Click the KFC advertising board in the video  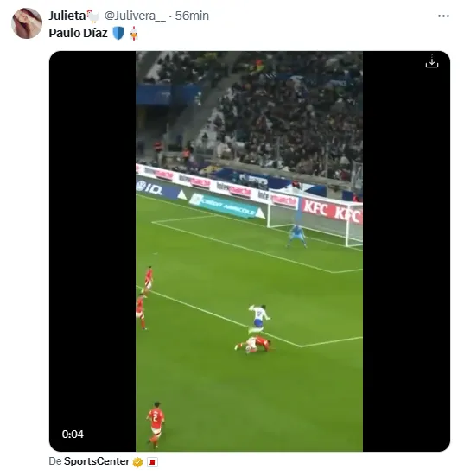click(332, 211)
